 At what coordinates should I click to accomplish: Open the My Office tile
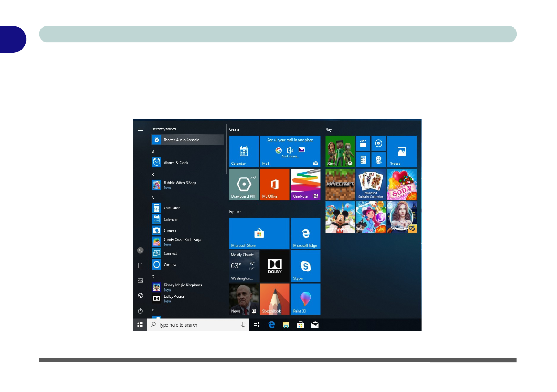275,185
